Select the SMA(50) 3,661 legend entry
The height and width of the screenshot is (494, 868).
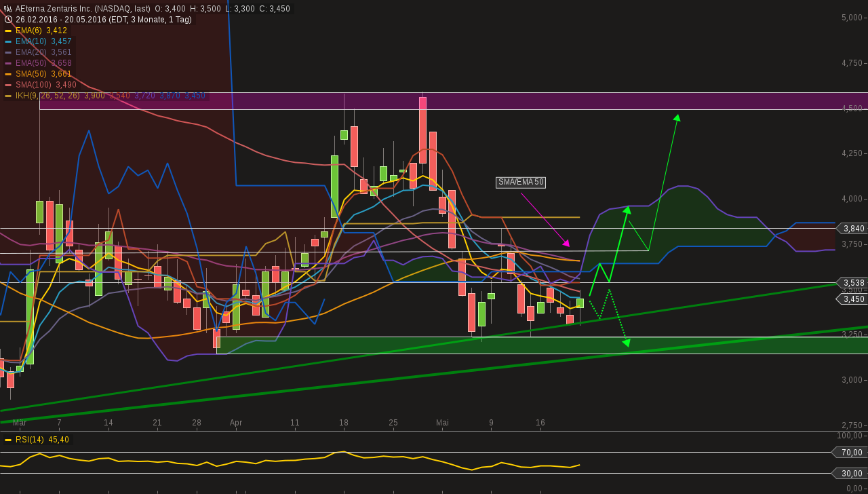click(43, 74)
